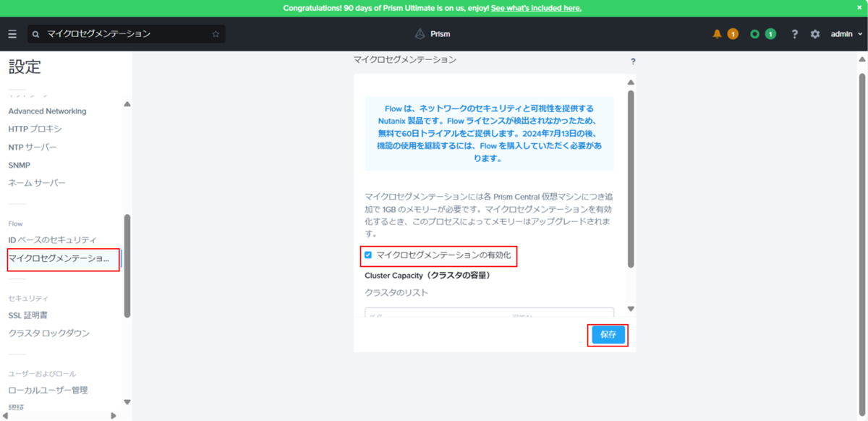Expand the admin user dropdown
868x421 pixels.
click(846, 34)
